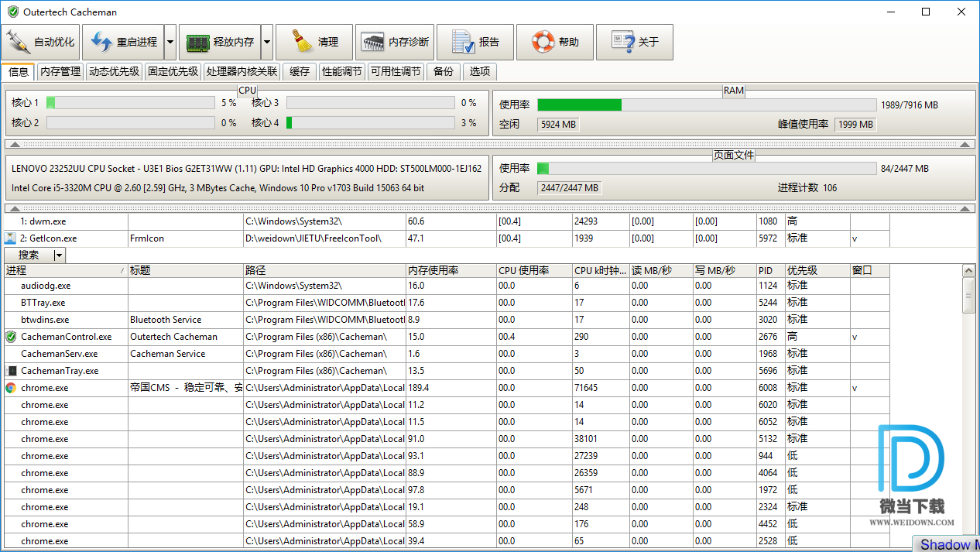Sort by the 优先级 column header
This screenshot has width=980, height=552.
[x=817, y=270]
